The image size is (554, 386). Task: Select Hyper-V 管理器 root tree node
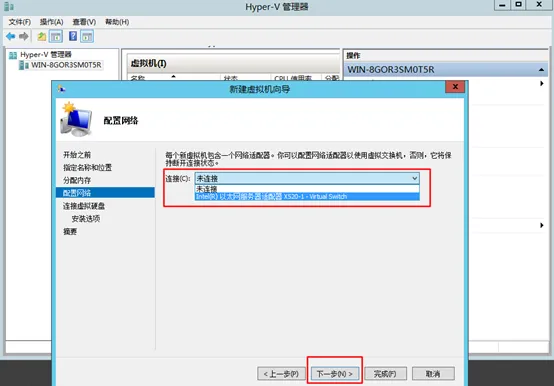point(46,55)
